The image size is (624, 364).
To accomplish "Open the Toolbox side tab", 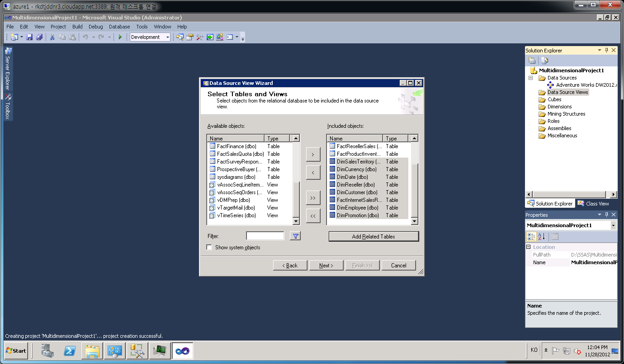I will tap(8, 107).
